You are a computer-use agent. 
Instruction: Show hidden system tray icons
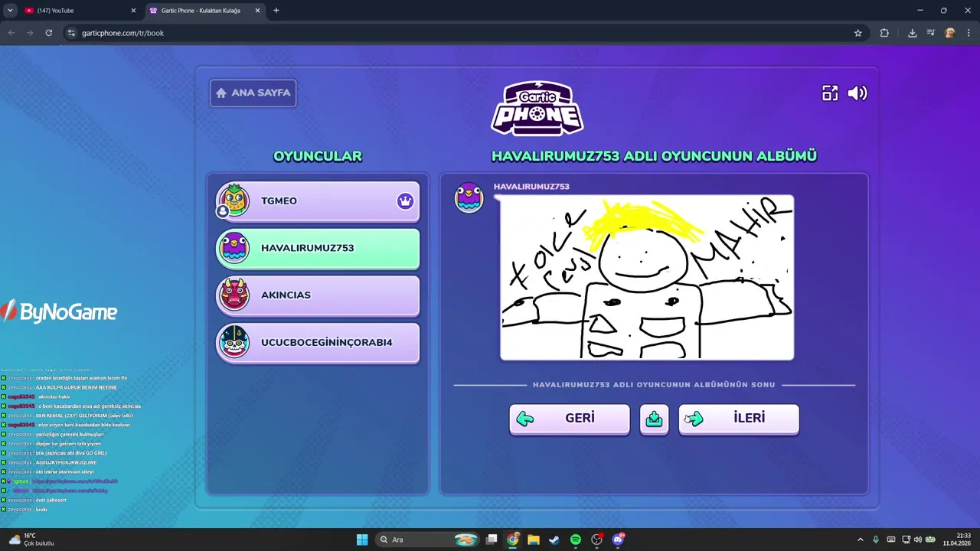[x=860, y=540]
